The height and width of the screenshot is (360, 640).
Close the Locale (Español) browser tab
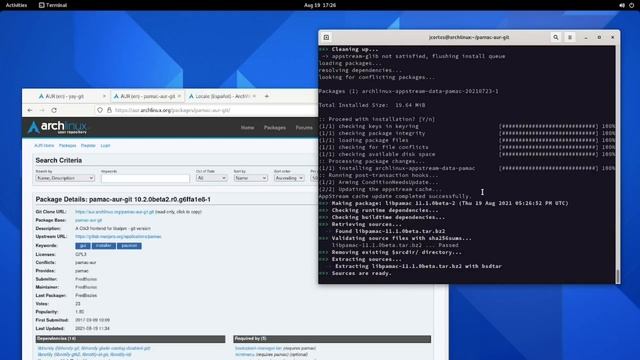[254, 96]
